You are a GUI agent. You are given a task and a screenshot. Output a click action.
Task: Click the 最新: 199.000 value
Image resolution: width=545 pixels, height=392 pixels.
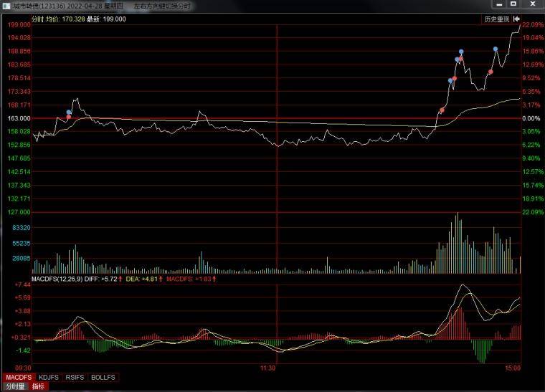106,19
